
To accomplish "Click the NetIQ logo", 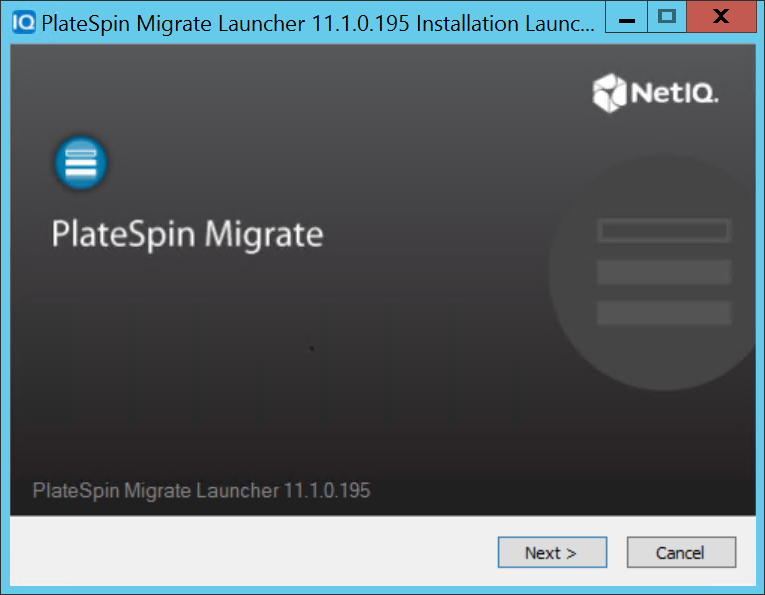I will coord(655,93).
